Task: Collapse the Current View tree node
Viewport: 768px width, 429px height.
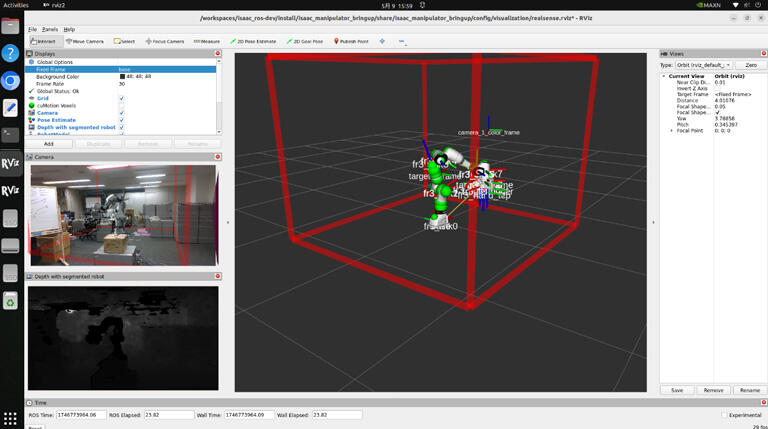Action: click(664, 76)
